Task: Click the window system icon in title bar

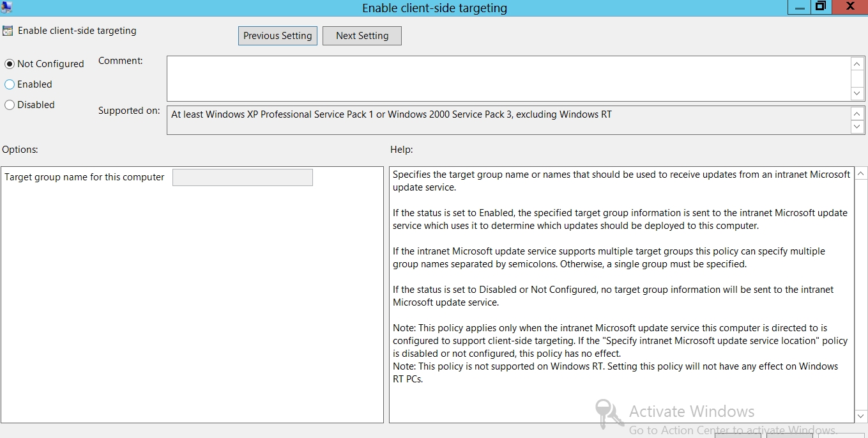Action: pos(6,7)
